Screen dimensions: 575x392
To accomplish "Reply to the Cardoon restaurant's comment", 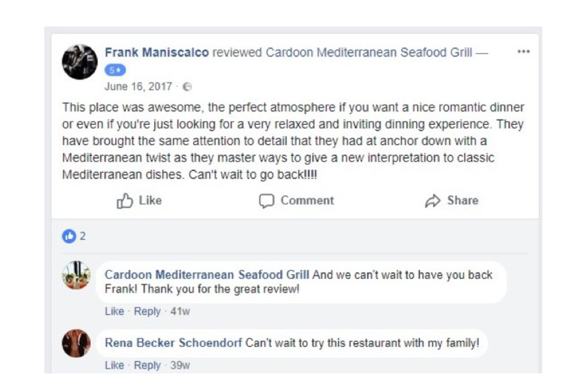I will pyautogui.click(x=147, y=311).
